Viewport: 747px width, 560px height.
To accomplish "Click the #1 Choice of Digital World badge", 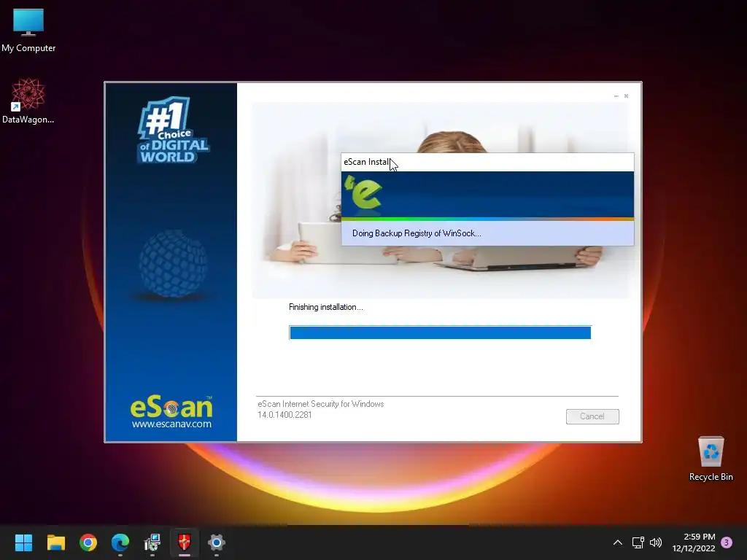I will pos(174,131).
